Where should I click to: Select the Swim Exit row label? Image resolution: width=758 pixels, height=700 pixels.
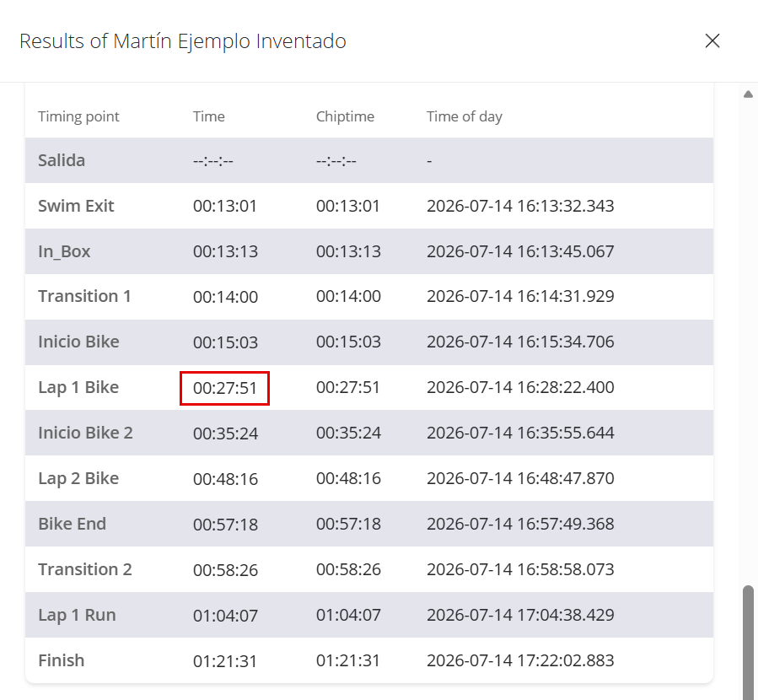pyautogui.click(x=76, y=206)
